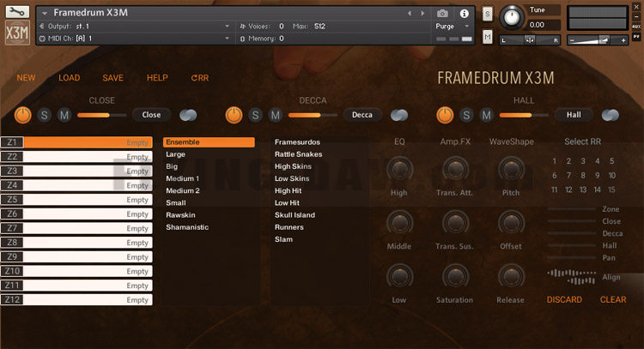Solo the Close mic
Viewport: 644px width, 349px height.
pyautogui.click(x=45, y=115)
